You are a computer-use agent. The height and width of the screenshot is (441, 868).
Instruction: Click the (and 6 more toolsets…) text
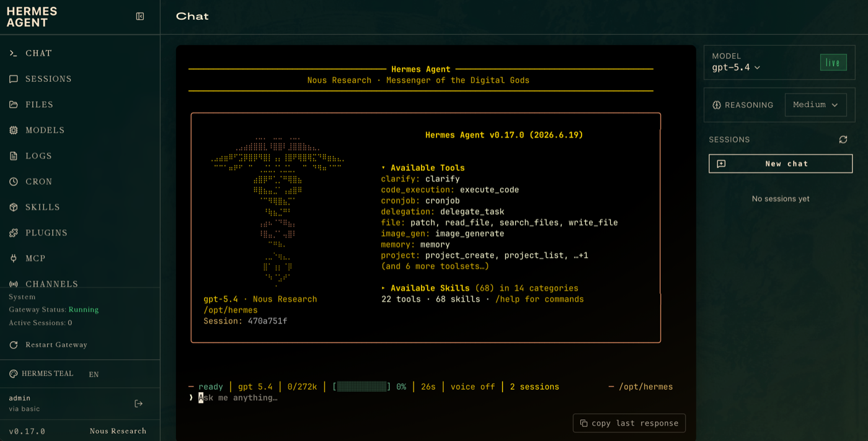[x=435, y=266]
